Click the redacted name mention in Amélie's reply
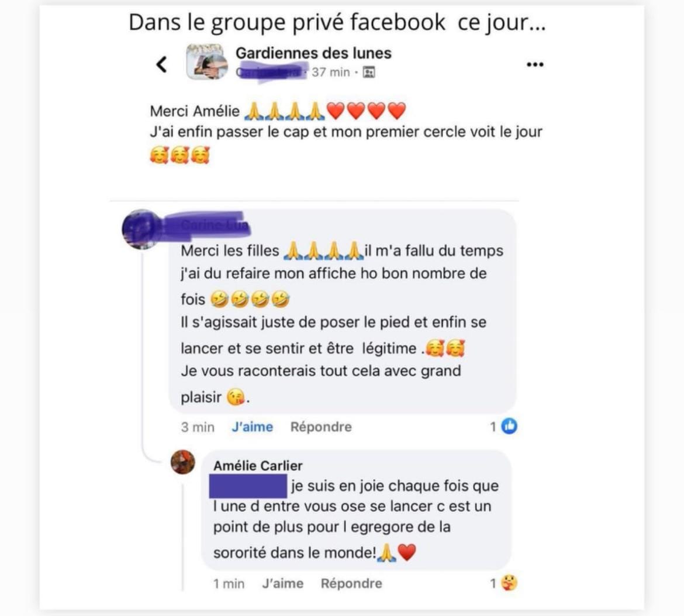Screen dimensions: 684x616 click(248, 486)
